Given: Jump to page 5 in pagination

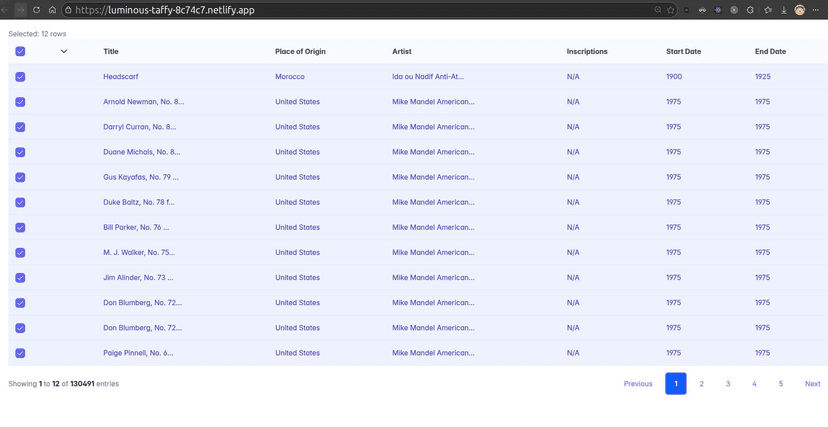Looking at the screenshot, I should (x=781, y=384).
